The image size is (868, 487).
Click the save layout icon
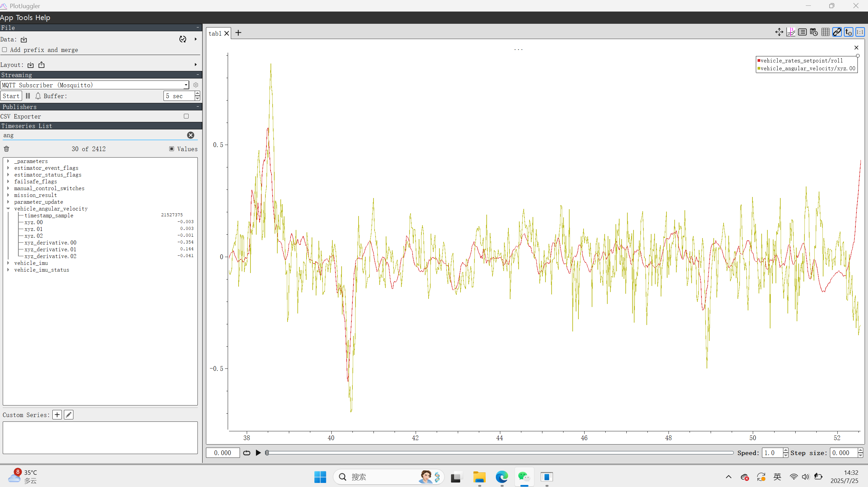[x=41, y=65]
